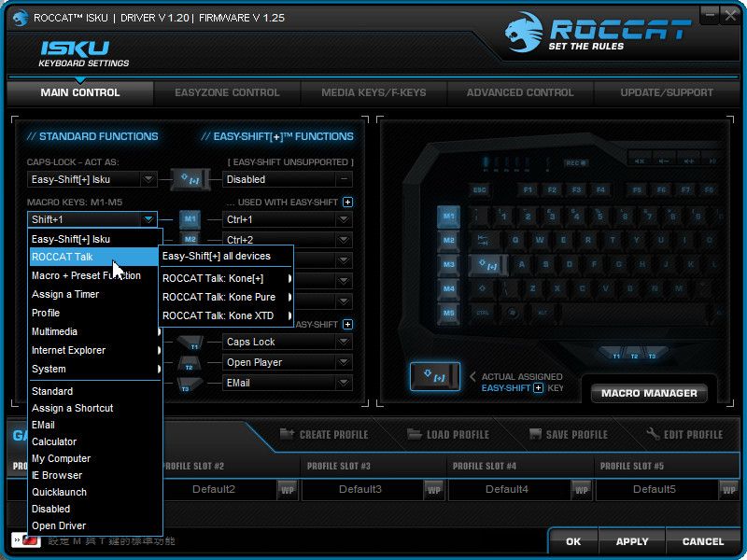Click the actual assigned Easy-Shift key icon
Image resolution: width=747 pixels, height=560 pixels.
point(435,376)
